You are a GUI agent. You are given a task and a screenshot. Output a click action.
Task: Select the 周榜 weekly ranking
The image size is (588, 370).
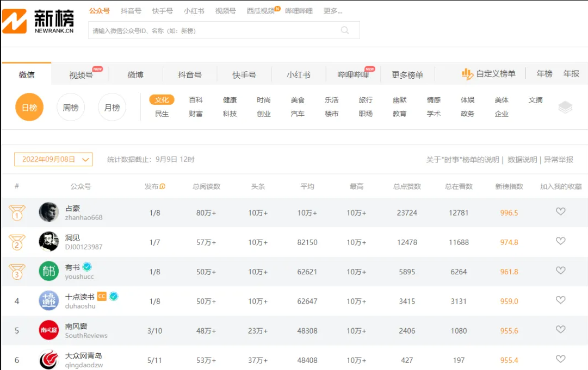click(x=71, y=107)
